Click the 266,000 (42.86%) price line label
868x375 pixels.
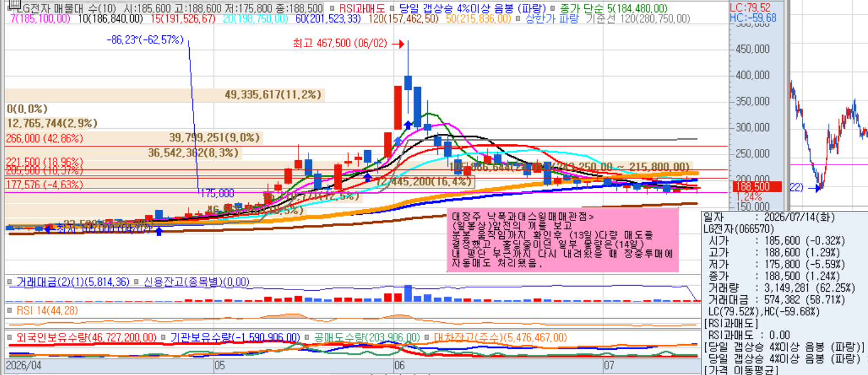pos(44,138)
